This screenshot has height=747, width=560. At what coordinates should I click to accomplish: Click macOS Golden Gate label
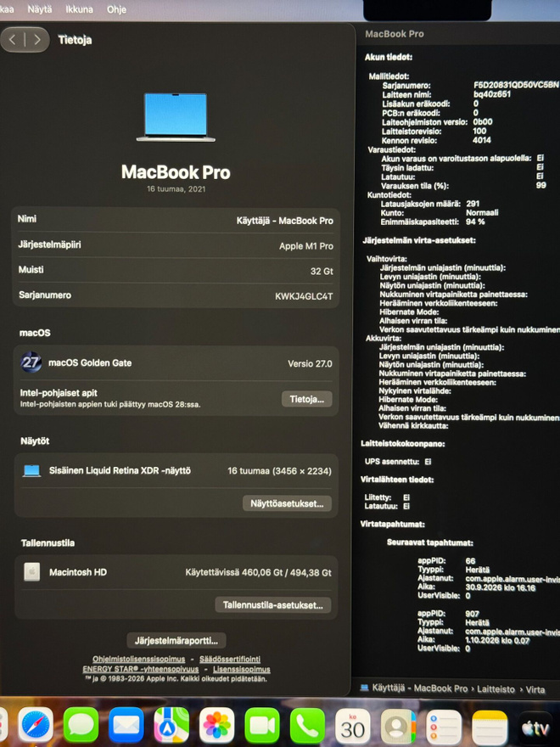(90, 362)
